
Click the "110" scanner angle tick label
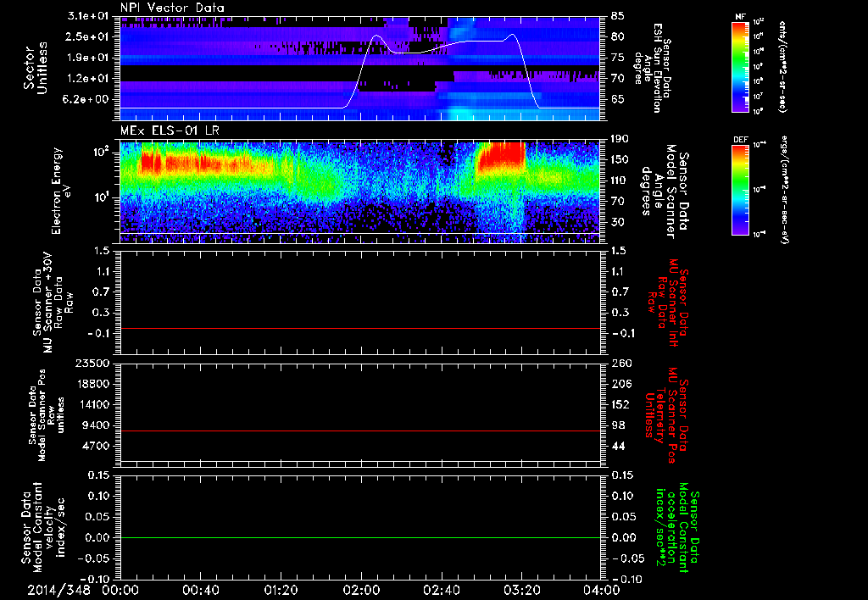(620, 181)
